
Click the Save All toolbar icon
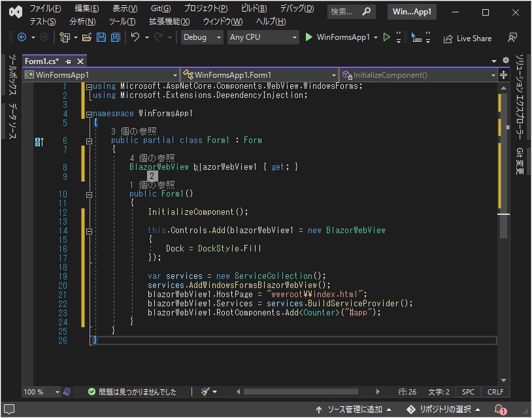(114, 38)
